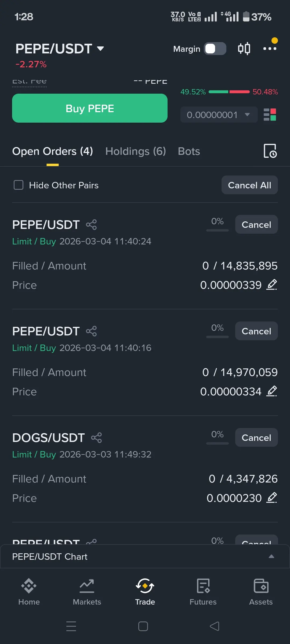Open the 0.00000001 price precision dropdown

click(x=219, y=115)
